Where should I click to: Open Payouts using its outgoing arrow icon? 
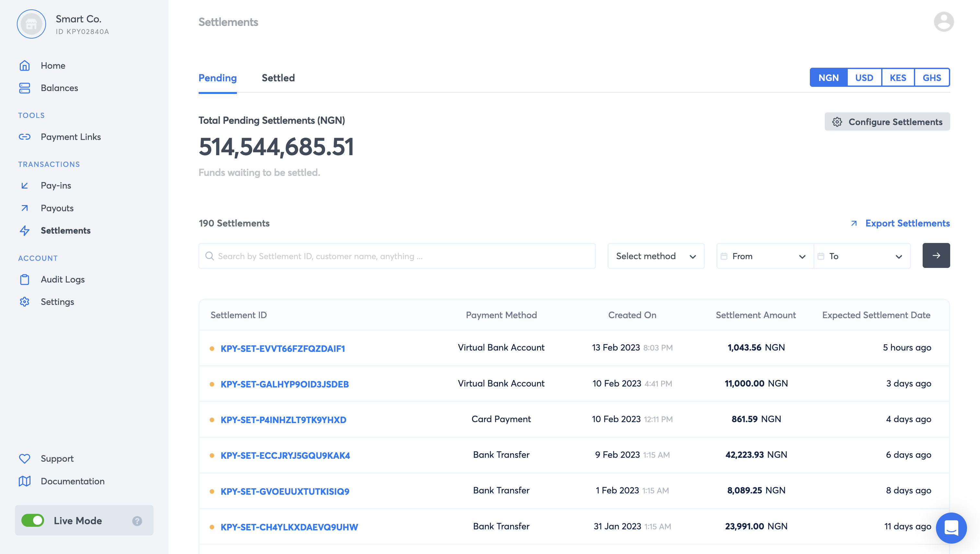click(25, 208)
